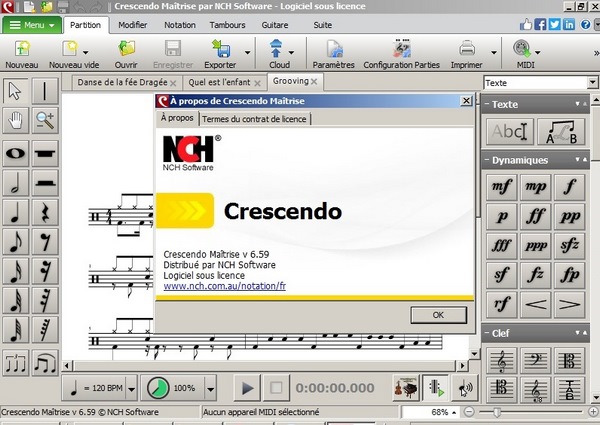600x425 pixels.
Task: Select the arrow selection tool
Action: pyautogui.click(x=16, y=91)
